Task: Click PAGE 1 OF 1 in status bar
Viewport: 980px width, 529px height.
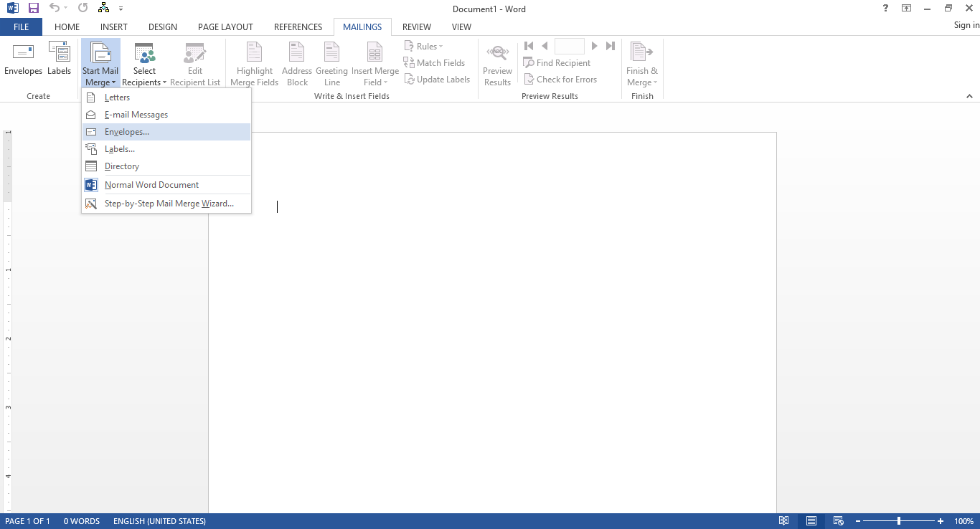Action: [28, 521]
